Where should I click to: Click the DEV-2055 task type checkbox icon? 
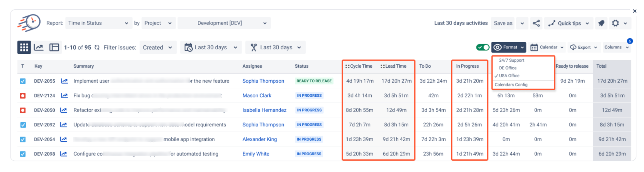pyautogui.click(x=23, y=81)
